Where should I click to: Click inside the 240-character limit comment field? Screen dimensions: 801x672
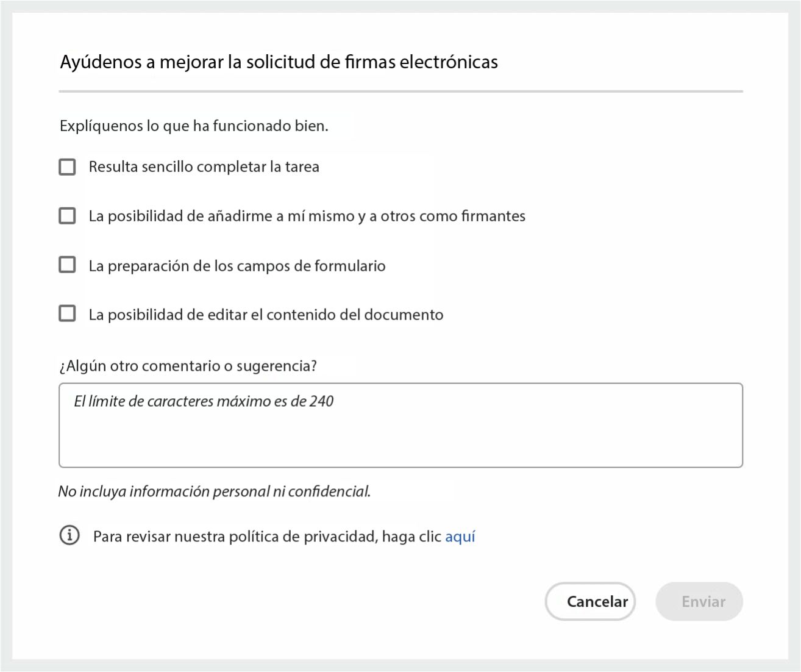pos(400,424)
